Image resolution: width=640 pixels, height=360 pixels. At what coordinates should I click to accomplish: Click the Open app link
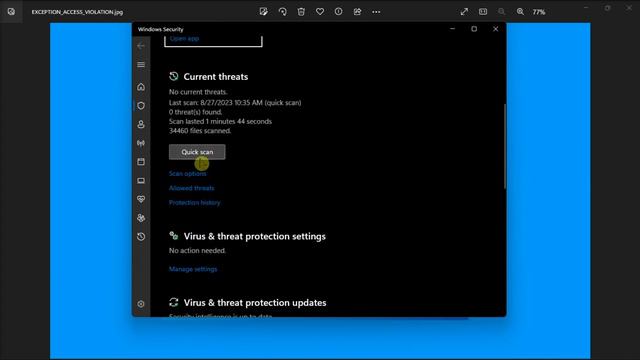(x=184, y=38)
